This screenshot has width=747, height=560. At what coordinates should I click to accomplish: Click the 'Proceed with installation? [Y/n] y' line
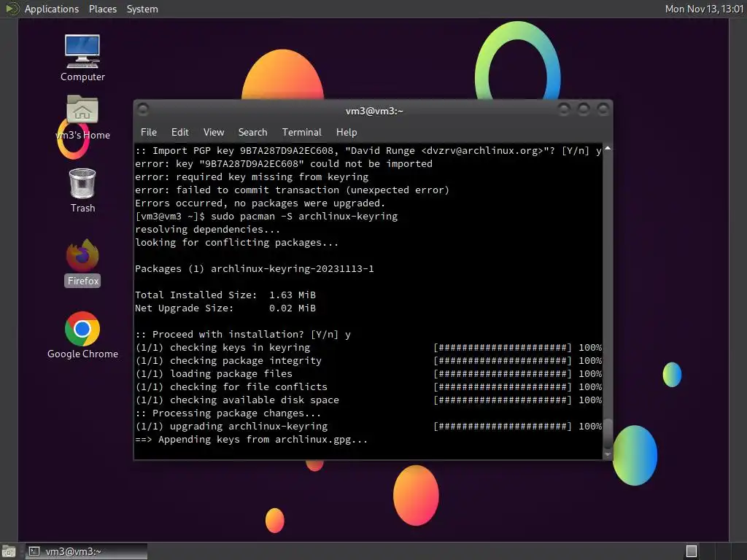pyautogui.click(x=242, y=334)
